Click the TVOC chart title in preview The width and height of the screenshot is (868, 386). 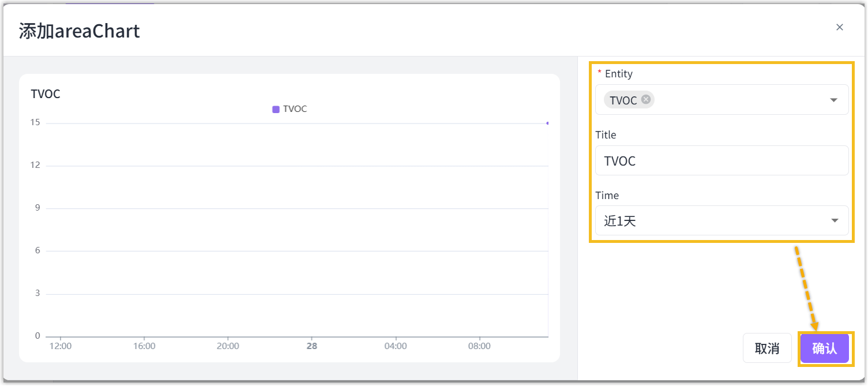pyautogui.click(x=46, y=94)
